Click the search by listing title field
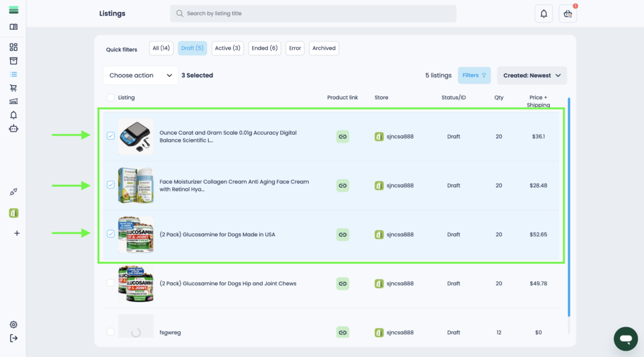 pyautogui.click(x=313, y=14)
